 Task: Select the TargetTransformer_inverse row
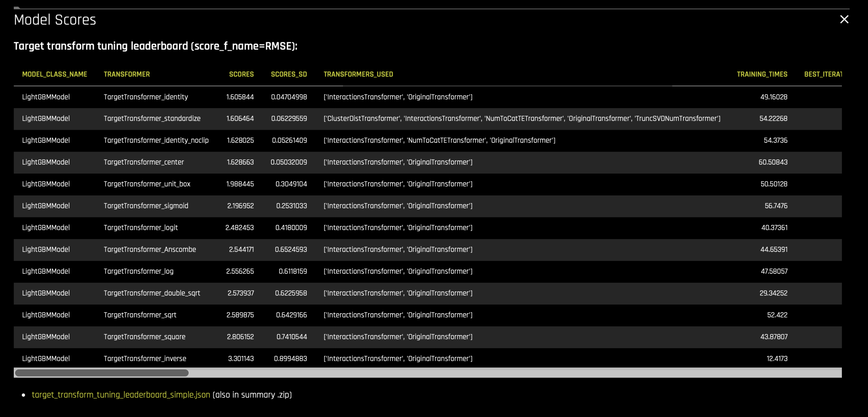[236, 359]
